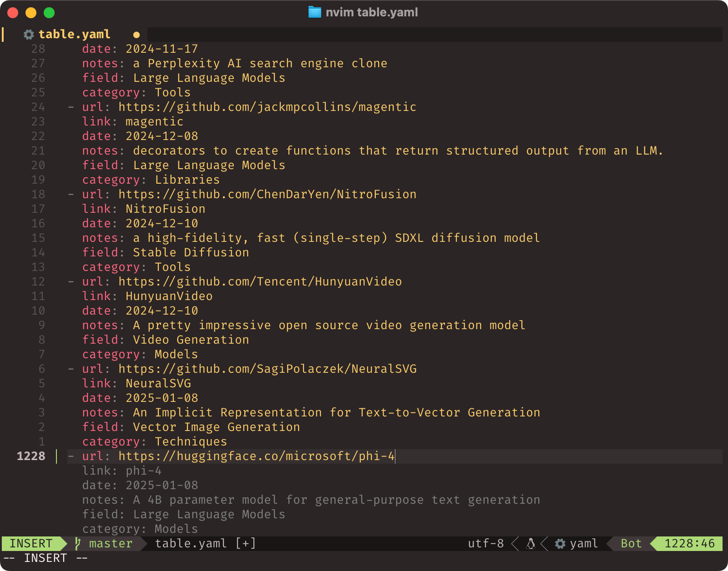Click the NitroFusion GitHub URL

click(267, 194)
